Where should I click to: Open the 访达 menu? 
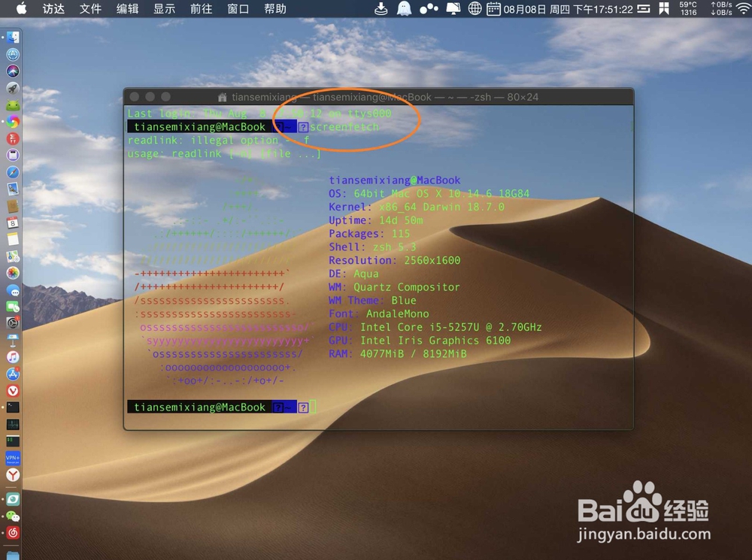point(53,8)
